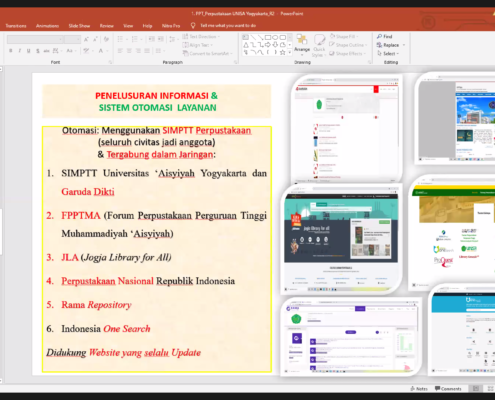
Task: Toggle Italic text formatting
Action: click(20, 51)
